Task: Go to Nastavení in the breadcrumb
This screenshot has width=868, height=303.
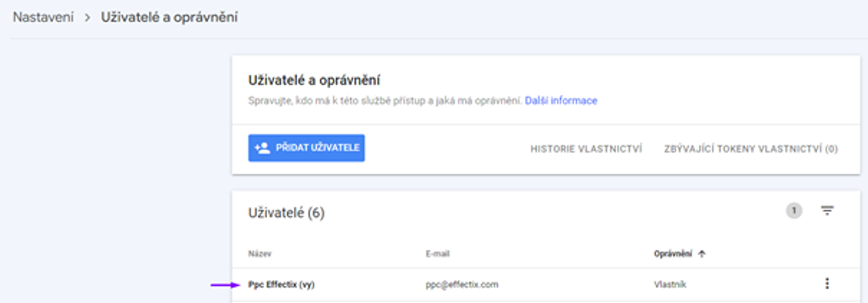Action: 43,17
